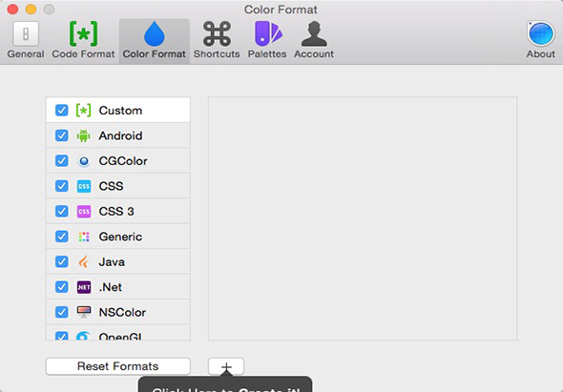The width and height of the screenshot is (563, 392).
Task: Open the Shortcuts preferences pane
Action: tap(217, 40)
